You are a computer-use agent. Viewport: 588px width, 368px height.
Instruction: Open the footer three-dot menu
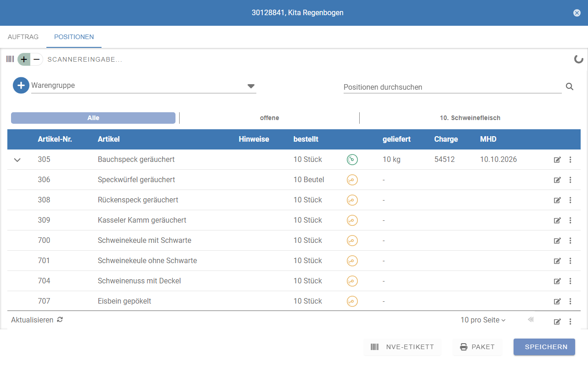pyautogui.click(x=570, y=322)
